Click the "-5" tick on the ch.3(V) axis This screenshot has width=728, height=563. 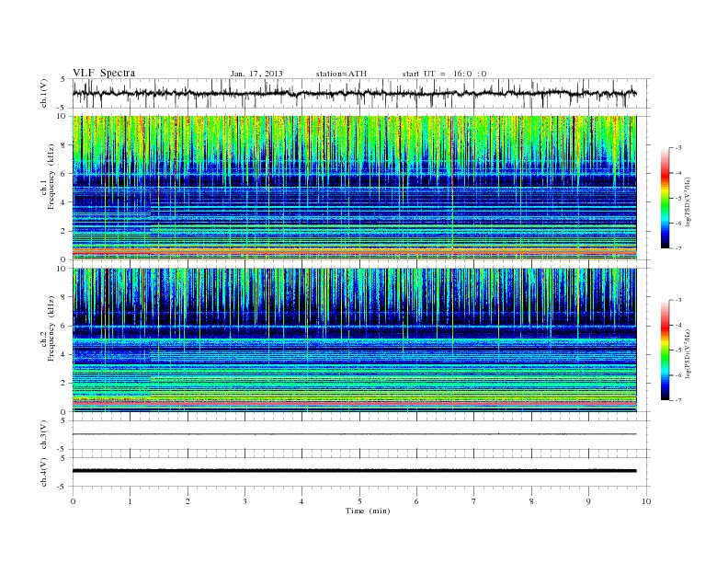(x=63, y=449)
